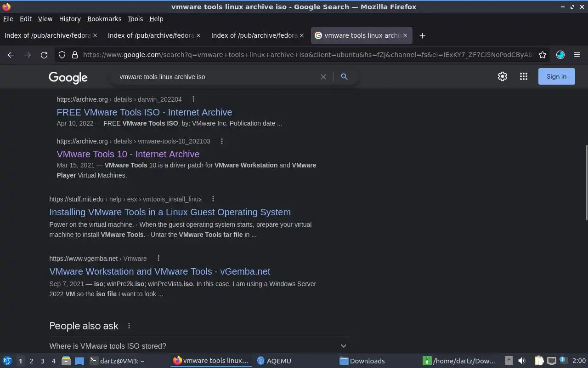The width and height of the screenshot is (588, 368).
Task: Submit search with magnifying glass icon
Action: [344, 77]
